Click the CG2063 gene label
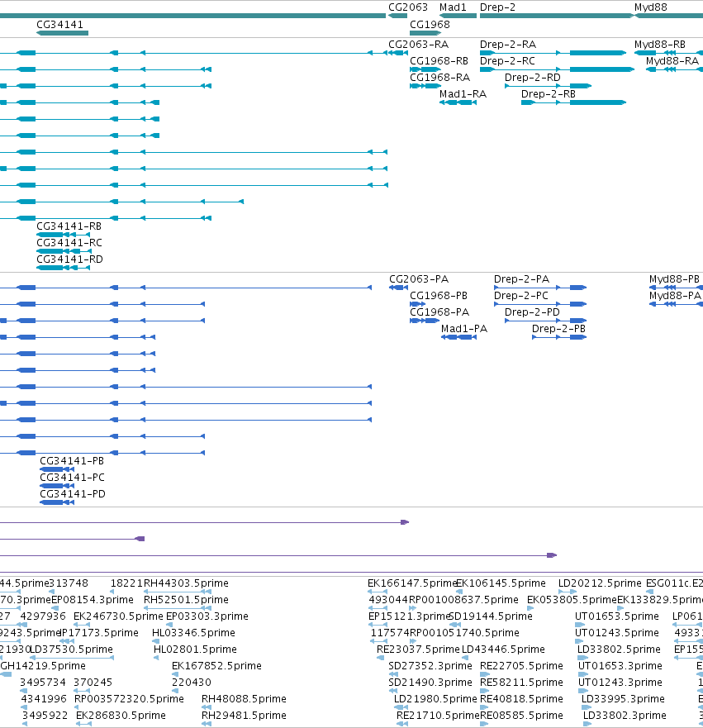Screen dimensions: 703x728 [x=408, y=7]
